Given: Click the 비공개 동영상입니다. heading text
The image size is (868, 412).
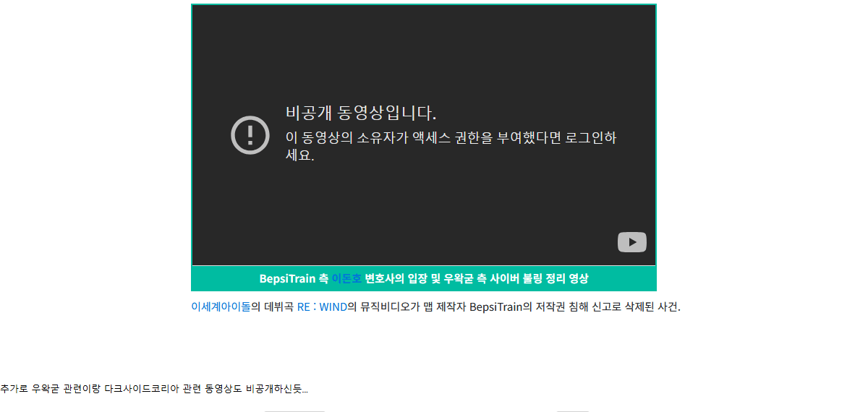Looking at the screenshot, I should point(361,113).
